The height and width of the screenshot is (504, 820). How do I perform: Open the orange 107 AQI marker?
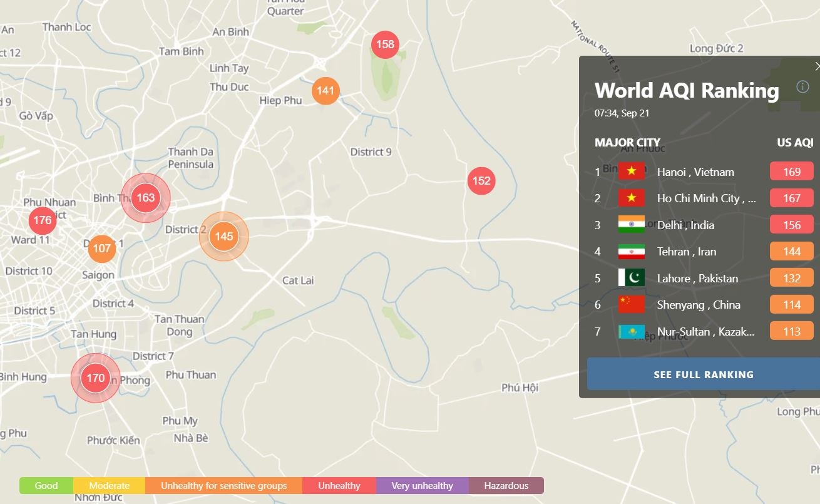pos(101,249)
